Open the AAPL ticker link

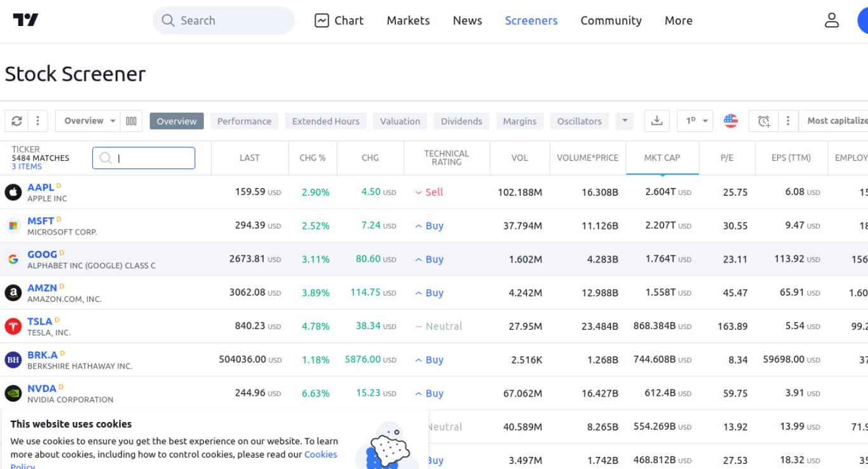coord(41,187)
